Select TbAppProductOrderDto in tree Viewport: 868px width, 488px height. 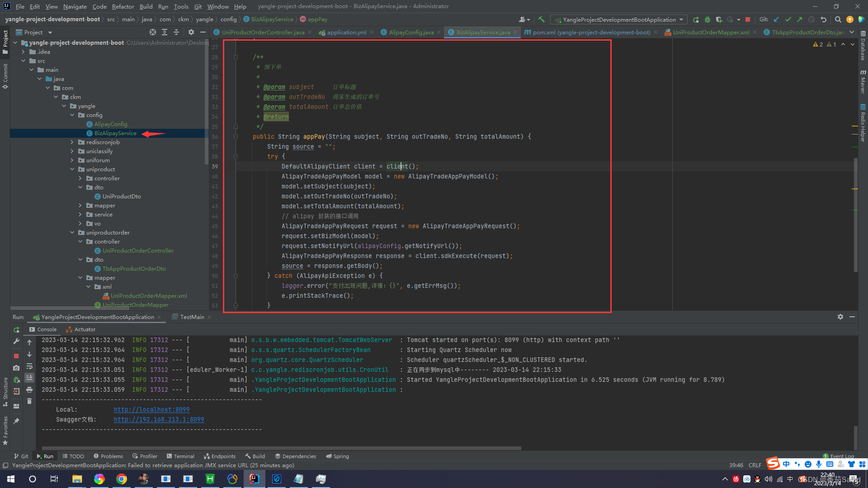[x=134, y=269]
